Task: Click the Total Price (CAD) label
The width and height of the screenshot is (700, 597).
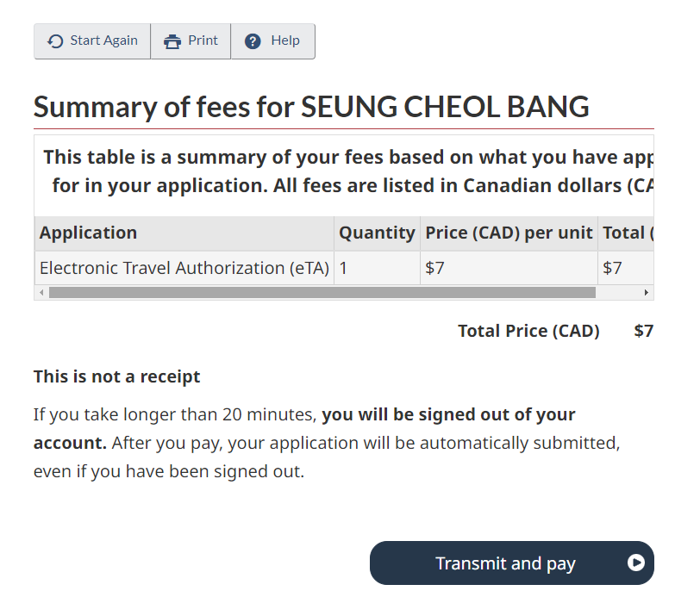Action: (x=528, y=331)
